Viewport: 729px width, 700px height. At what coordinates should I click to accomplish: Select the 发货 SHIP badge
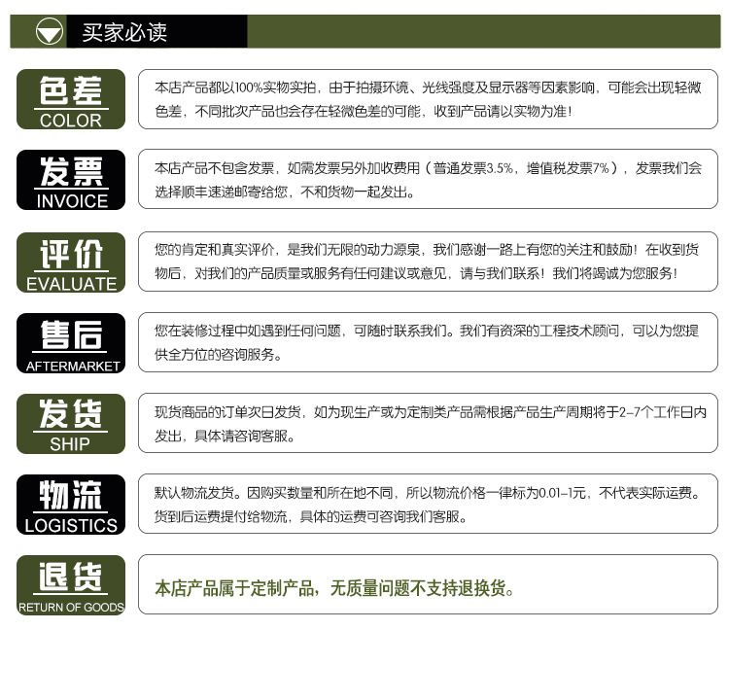(x=71, y=424)
